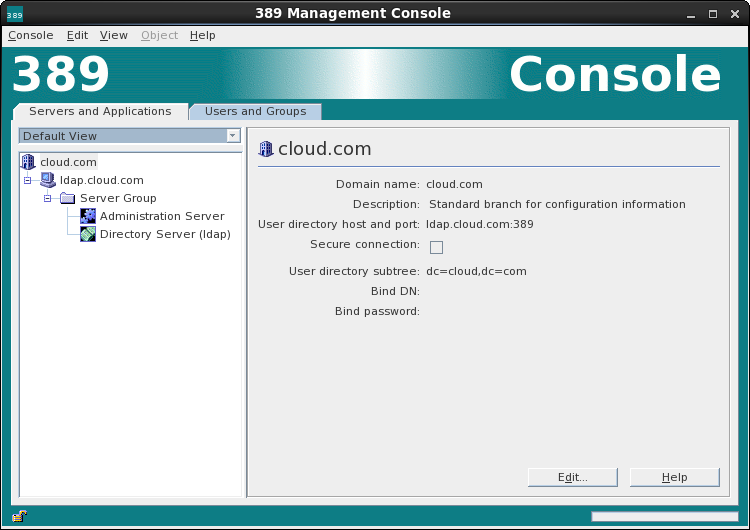Click the 'Standard branch for configuration information' description
The width and height of the screenshot is (750, 530).
point(557,204)
